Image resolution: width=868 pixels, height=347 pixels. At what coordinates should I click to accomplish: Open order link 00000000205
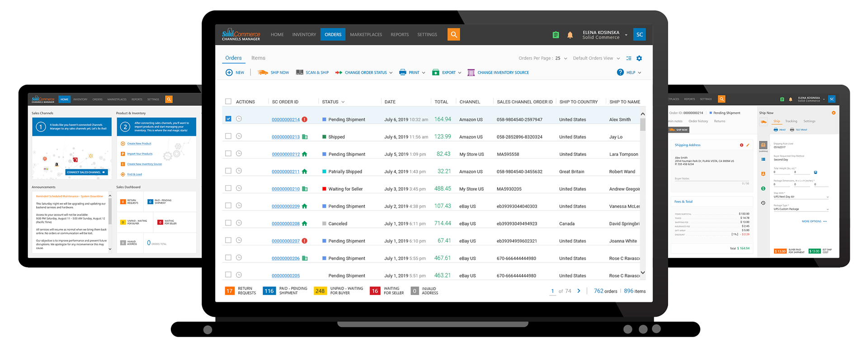click(286, 276)
